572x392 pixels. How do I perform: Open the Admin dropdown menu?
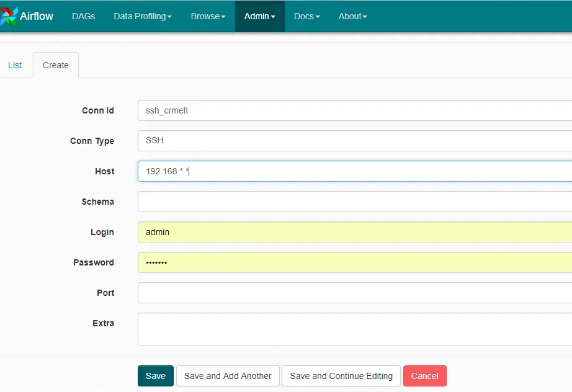click(260, 16)
